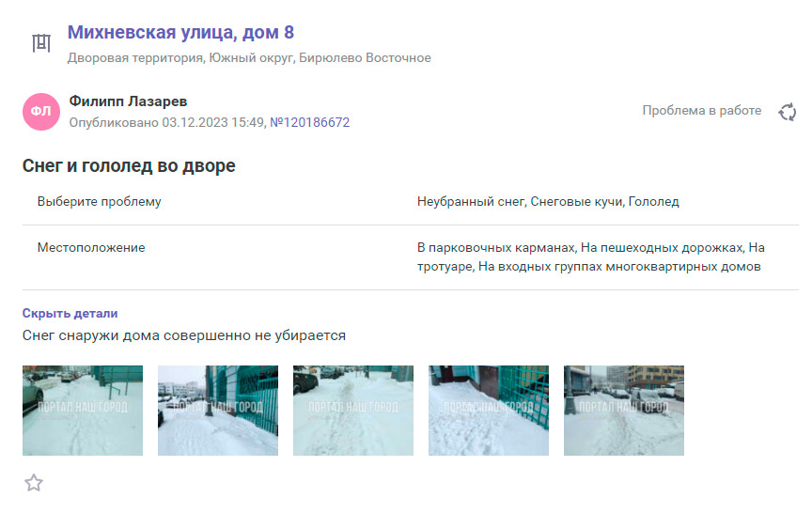Image resolution: width=812 pixels, height=513 pixels.
Task: Open the fourth snow photo thumbnail
Action: click(x=489, y=411)
